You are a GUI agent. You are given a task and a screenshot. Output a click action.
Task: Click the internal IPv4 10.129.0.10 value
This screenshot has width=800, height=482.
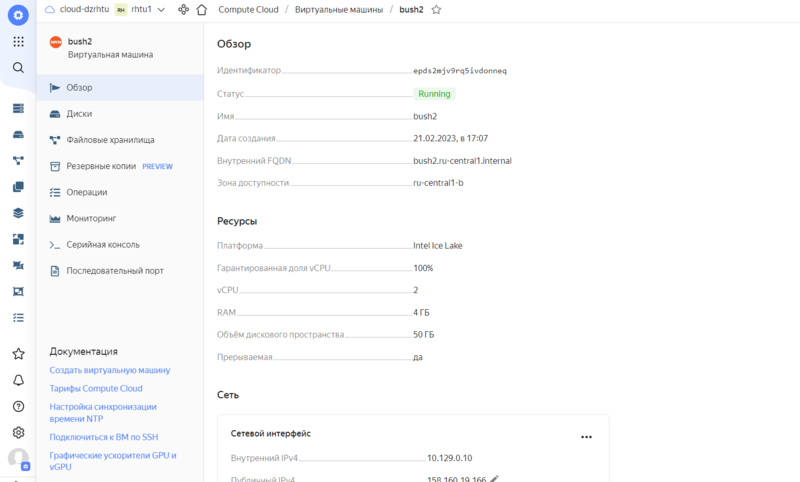(x=449, y=458)
